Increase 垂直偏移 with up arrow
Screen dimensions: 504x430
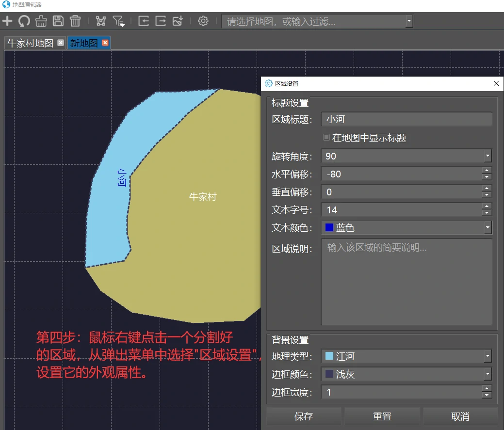point(487,189)
